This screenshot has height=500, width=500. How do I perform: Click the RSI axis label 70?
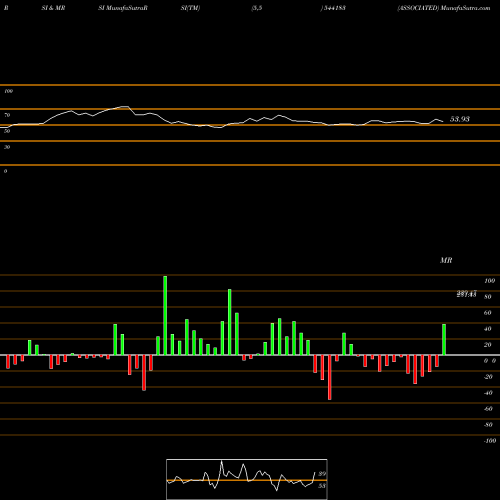pyautogui.click(x=7, y=115)
